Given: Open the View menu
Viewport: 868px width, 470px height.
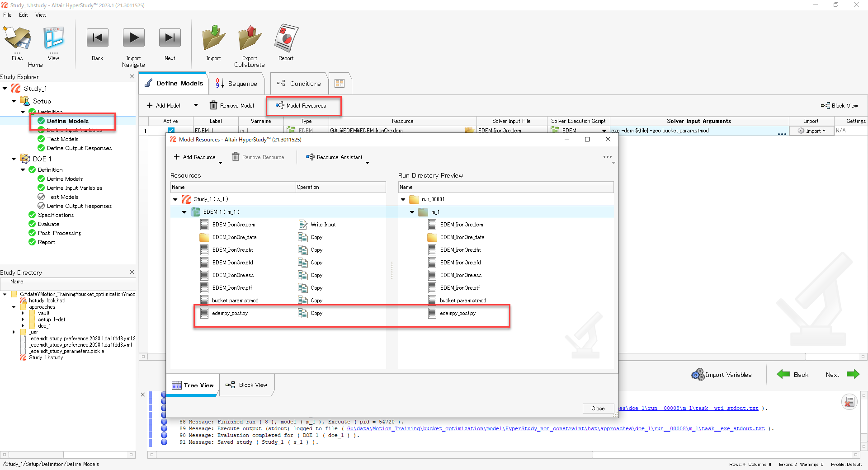Looking at the screenshot, I should point(41,15).
